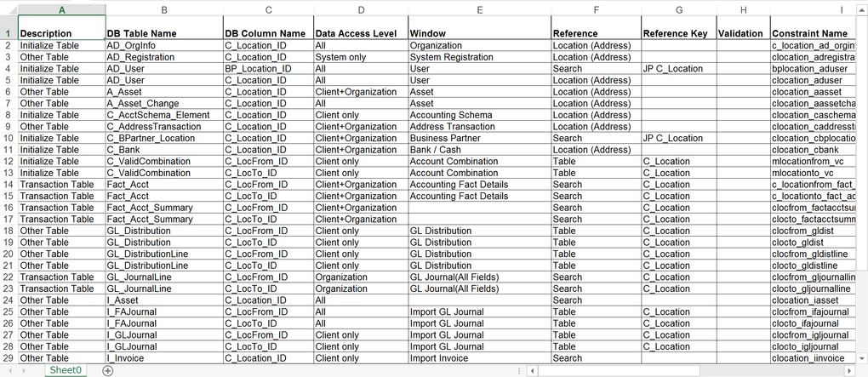Click the horizontal scrollbar left arrow
868x377 pixels.
tap(533, 370)
